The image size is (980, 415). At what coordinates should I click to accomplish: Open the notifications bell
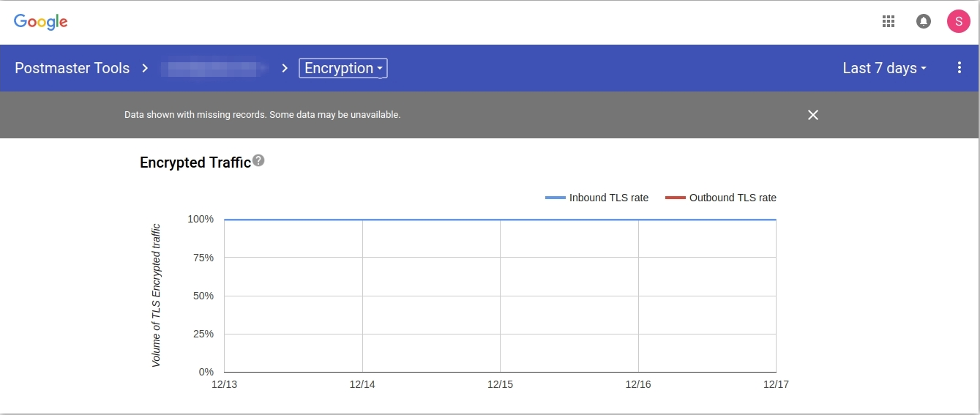(x=924, y=21)
